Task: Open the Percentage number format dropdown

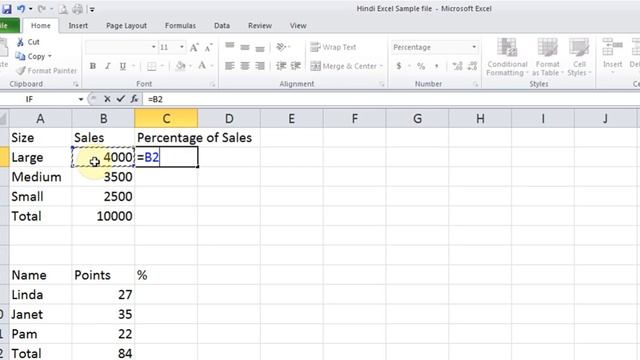Action: point(474,47)
